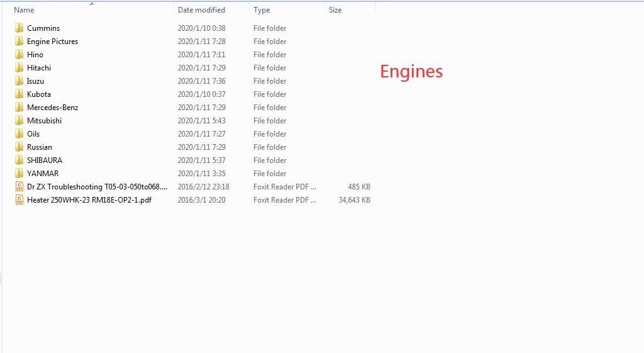Click the 2020/1/11 5:43 date for Mitsubishi
The height and width of the screenshot is (353, 644).
click(x=202, y=120)
